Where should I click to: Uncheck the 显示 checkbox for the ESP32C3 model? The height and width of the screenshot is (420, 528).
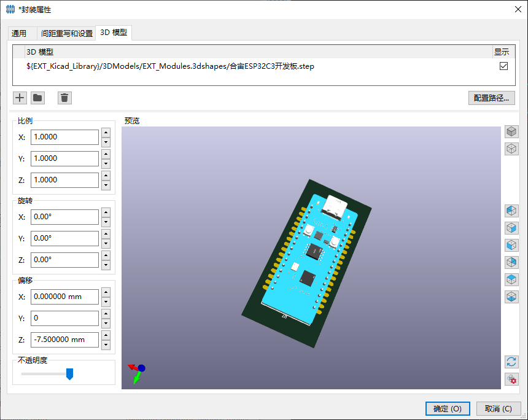(x=504, y=66)
